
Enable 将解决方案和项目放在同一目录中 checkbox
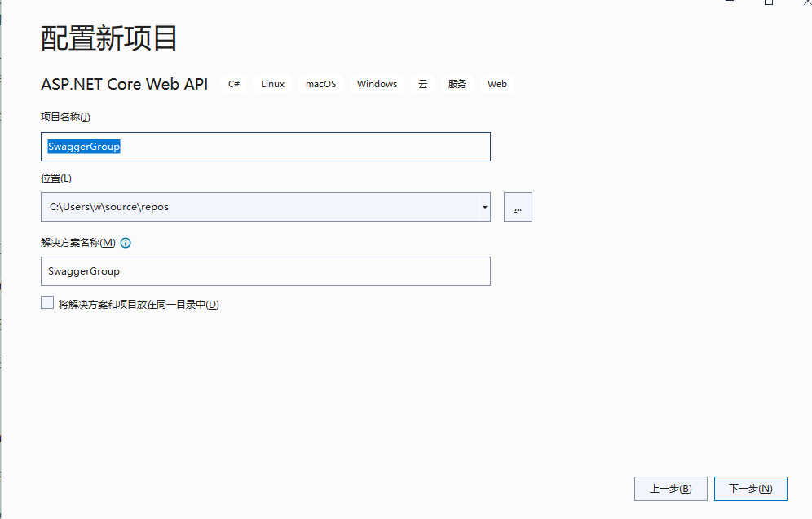coord(46,301)
